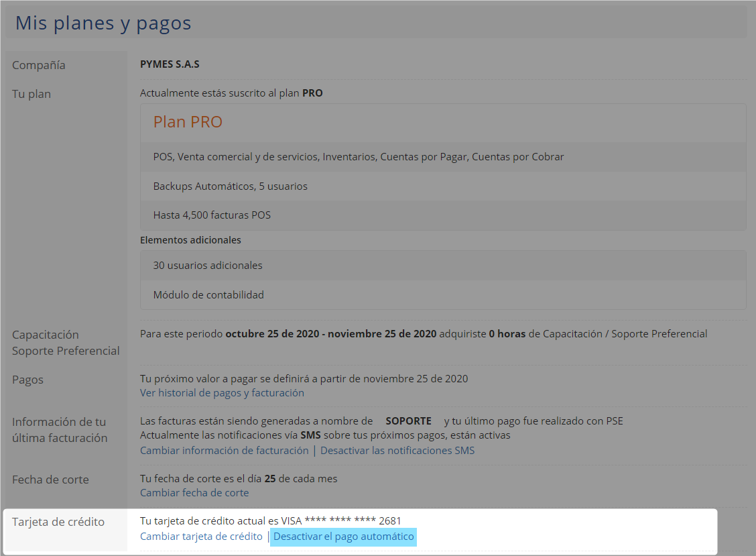
Task: Click the Módulo de contabilidad row
Action: (208, 295)
